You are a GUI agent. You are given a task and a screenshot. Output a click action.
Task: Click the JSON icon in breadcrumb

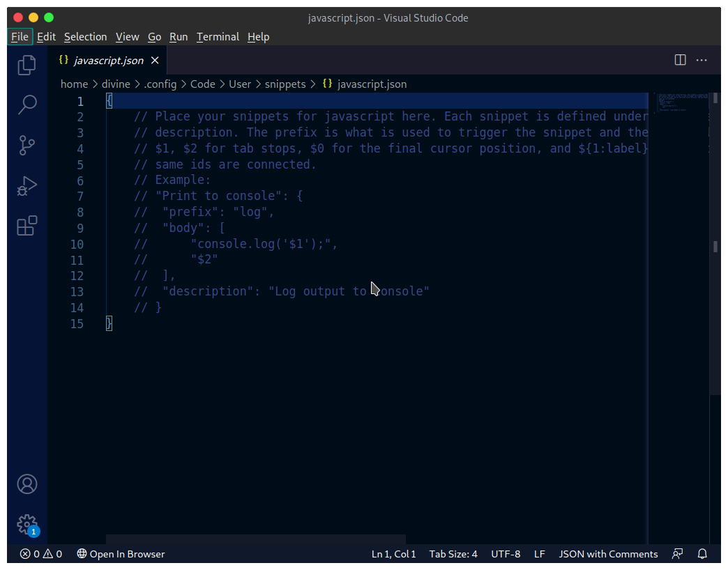(327, 84)
